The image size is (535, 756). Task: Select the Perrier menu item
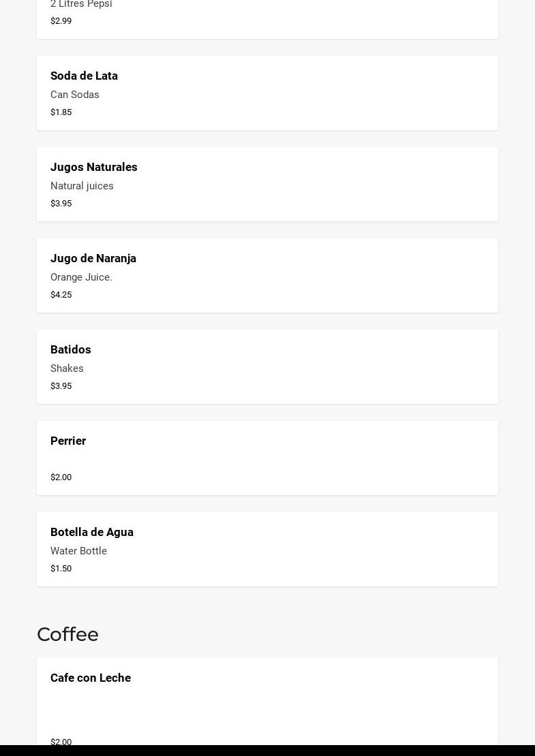click(267, 458)
